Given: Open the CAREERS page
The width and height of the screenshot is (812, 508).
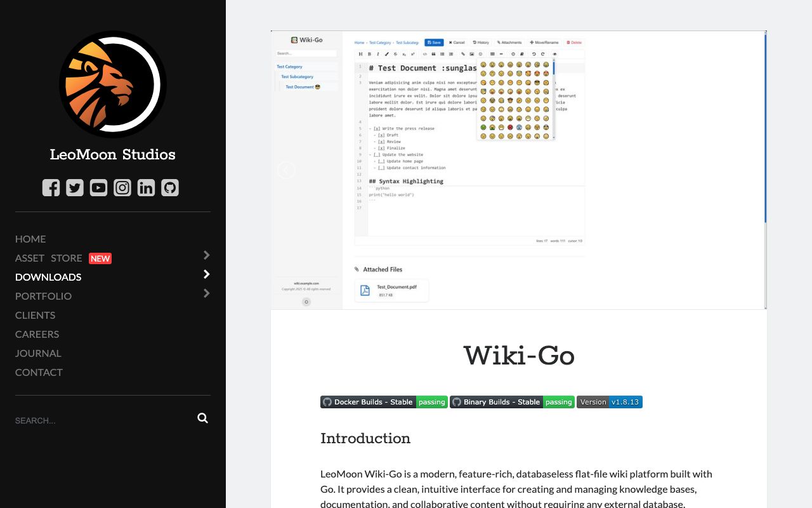Looking at the screenshot, I should coord(37,334).
